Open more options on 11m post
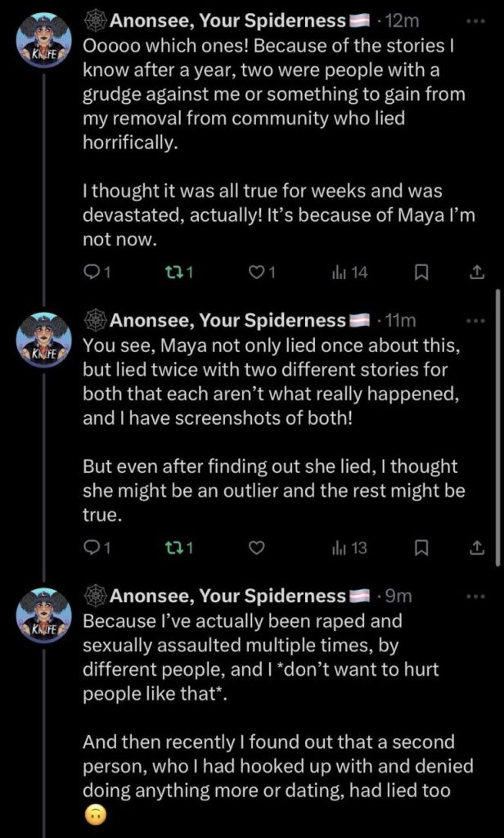This screenshot has width=504, height=838. 475,320
